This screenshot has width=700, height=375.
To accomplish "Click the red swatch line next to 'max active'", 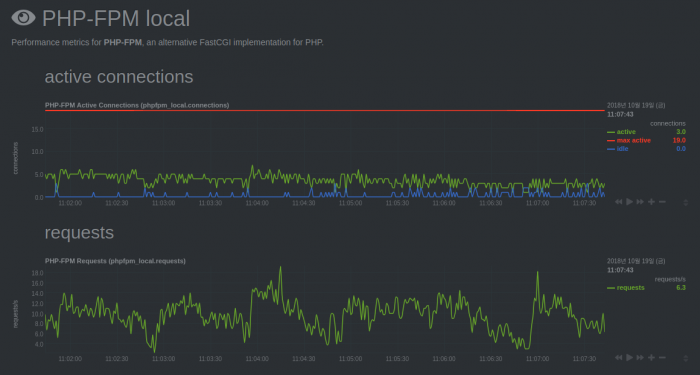I will [x=611, y=141].
